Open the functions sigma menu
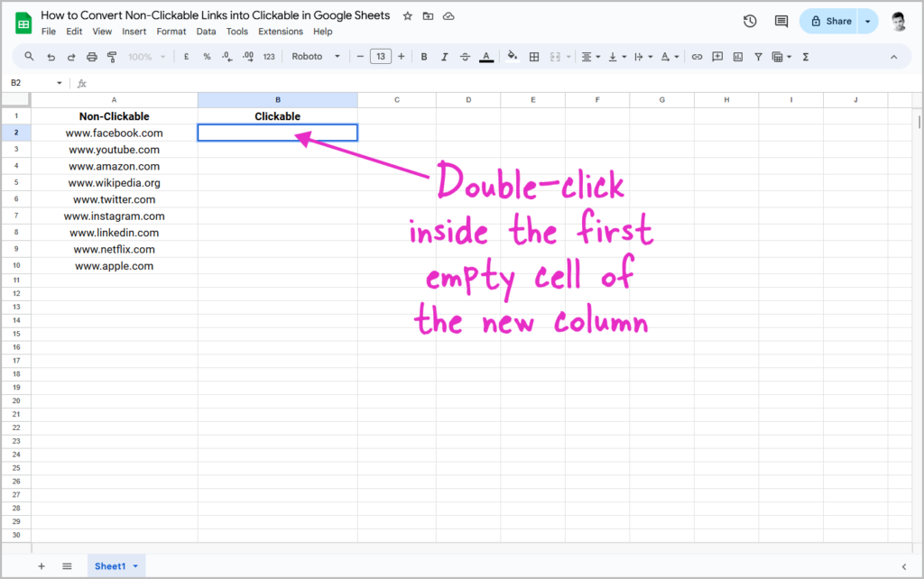The height and width of the screenshot is (579, 924). coord(806,57)
